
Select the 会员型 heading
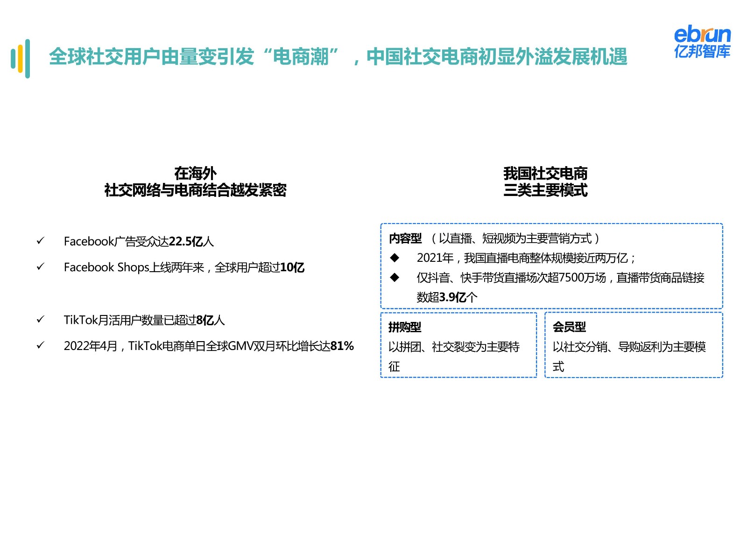[x=569, y=327]
